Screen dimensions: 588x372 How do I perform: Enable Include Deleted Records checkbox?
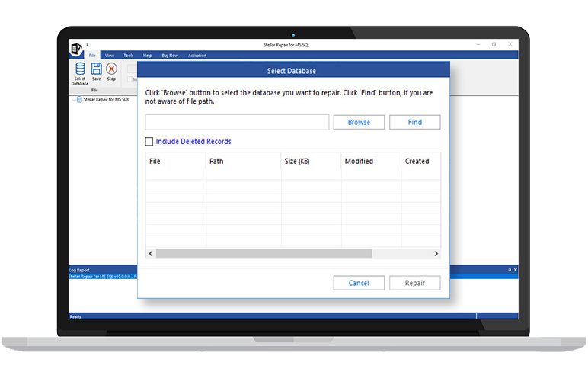tap(149, 142)
